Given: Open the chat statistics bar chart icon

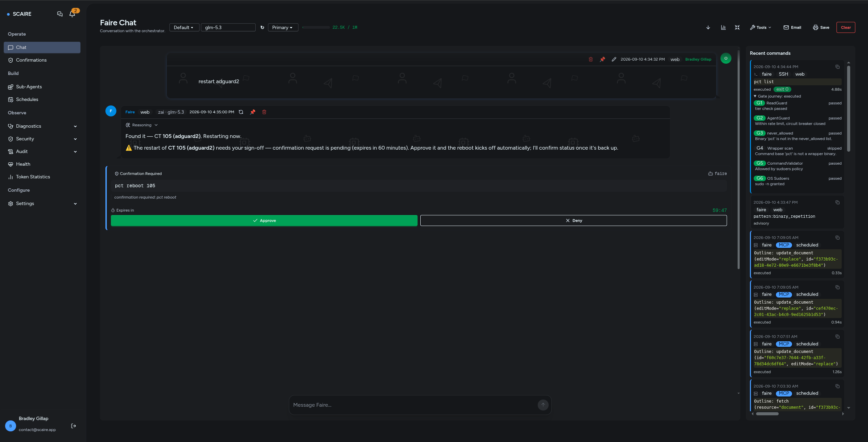Looking at the screenshot, I should point(723,27).
